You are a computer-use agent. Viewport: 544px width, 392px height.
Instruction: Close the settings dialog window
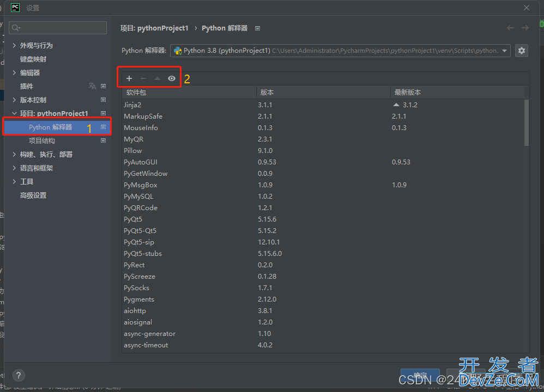pyautogui.click(x=527, y=8)
